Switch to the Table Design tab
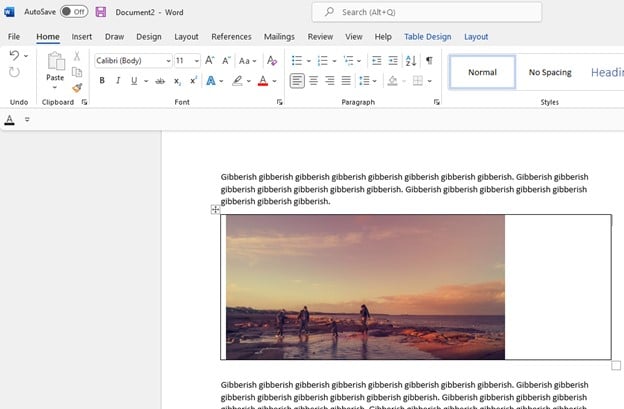 [x=427, y=37]
